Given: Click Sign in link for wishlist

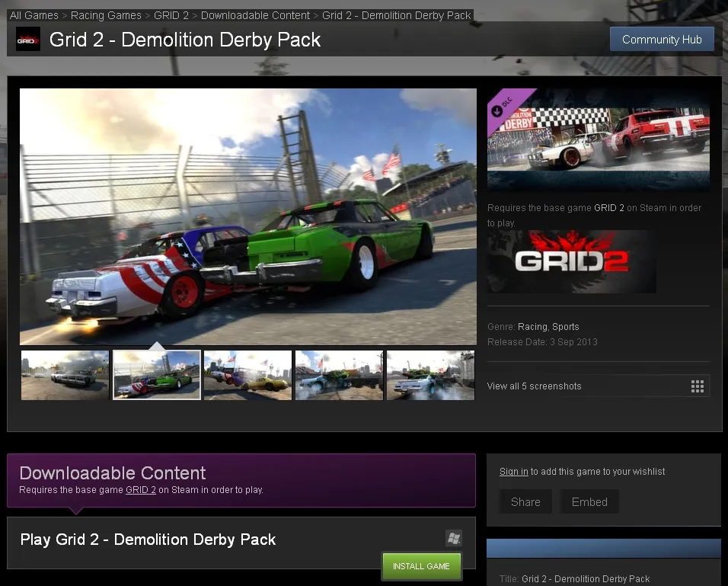Looking at the screenshot, I should coord(513,471).
